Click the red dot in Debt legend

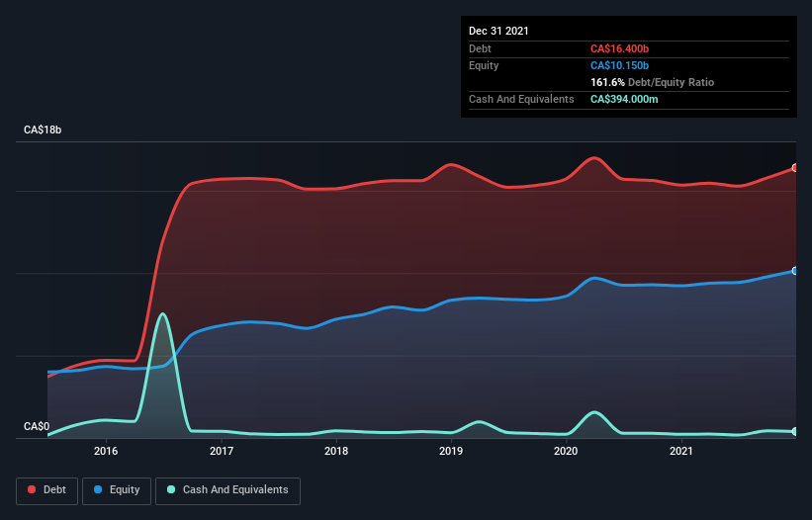(x=32, y=489)
